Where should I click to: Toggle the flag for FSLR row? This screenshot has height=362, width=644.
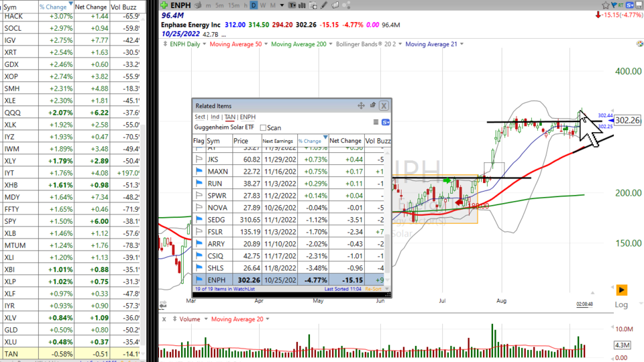(199, 231)
